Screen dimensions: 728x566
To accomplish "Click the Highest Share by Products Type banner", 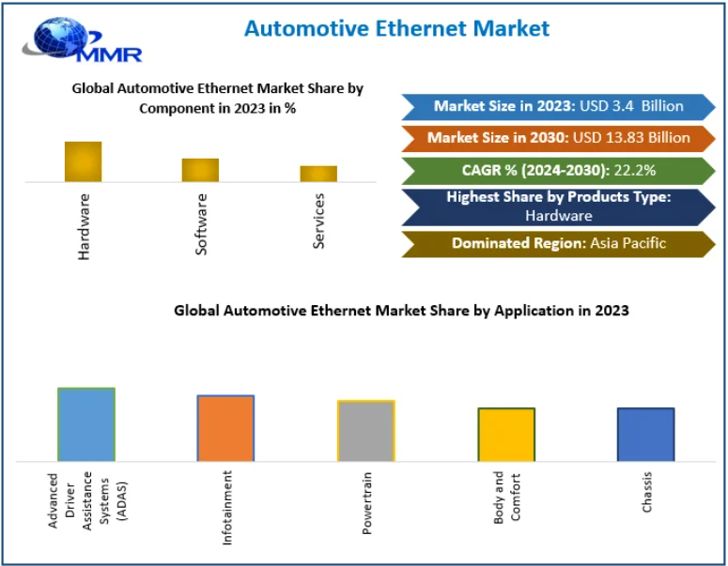I will click(558, 207).
